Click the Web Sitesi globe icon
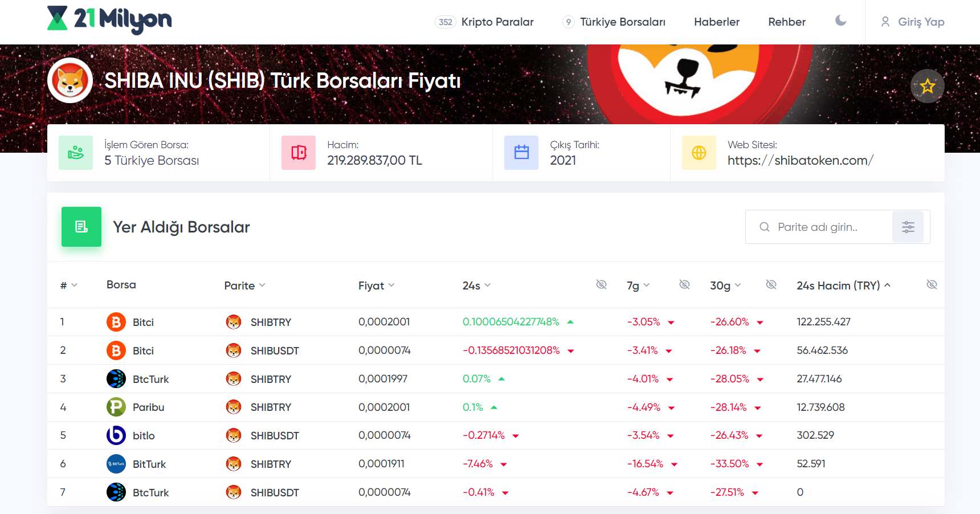The height and width of the screenshot is (514, 980). point(699,153)
